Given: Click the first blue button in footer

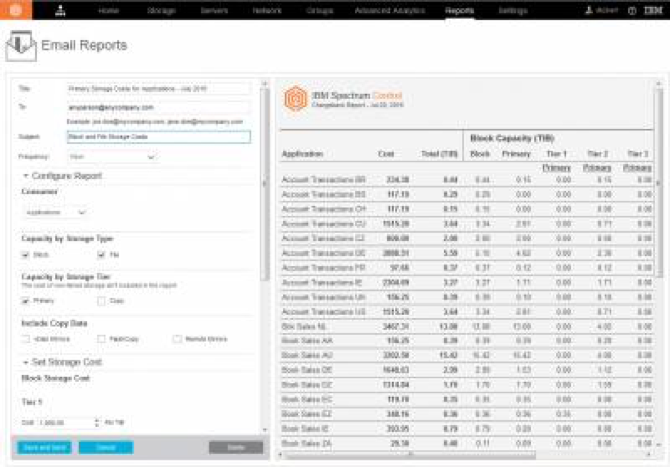Looking at the screenshot, I should point(44,447).
